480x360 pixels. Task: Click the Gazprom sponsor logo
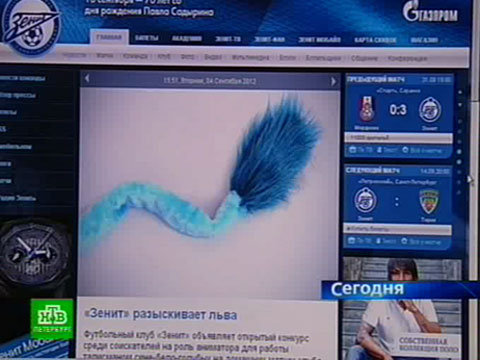click(x=430, y=12)
